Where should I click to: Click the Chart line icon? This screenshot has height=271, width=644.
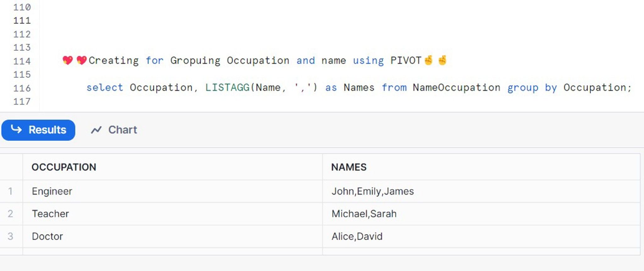(96, 130)
